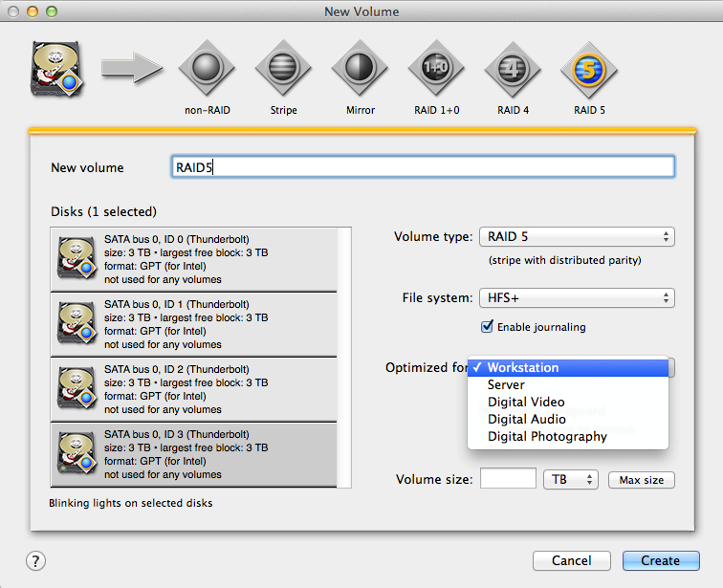
Task: Toggle the Enable journaling checkbox
Action: click(488, 327)
